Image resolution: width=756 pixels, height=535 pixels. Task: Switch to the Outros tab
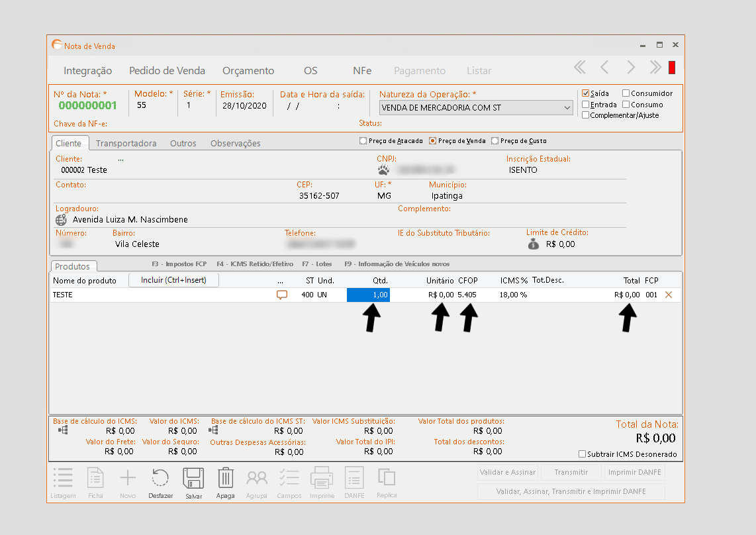(x=183, y=143)
